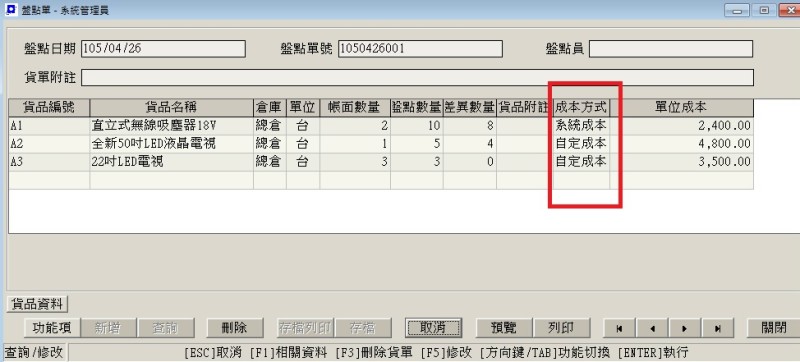Select 22吋LED電視 item name
The width and height of the screenshot is (800, 362).
[x=171, y=162]
